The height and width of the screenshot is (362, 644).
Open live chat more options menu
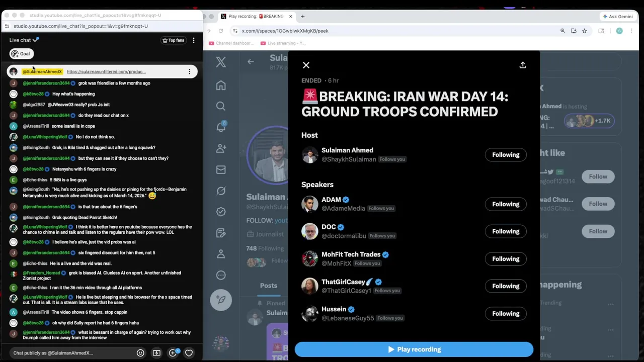point(193,40)
